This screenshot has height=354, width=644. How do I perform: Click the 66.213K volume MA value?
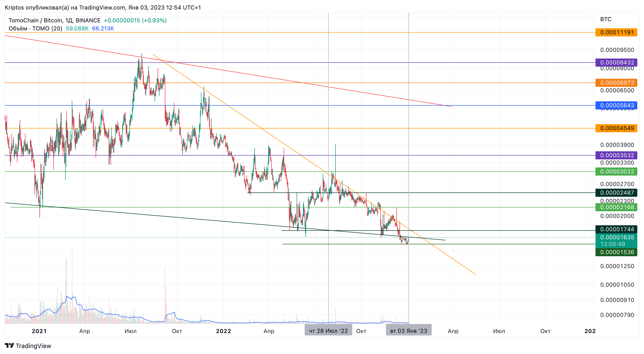103,29
